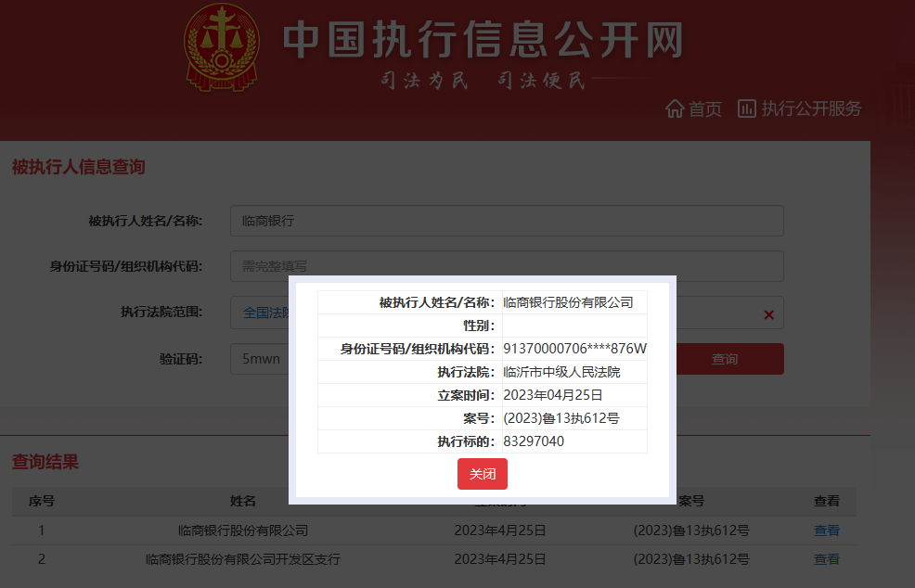
Task: Click the house icon next to 首页
Action: coord(676,109)
